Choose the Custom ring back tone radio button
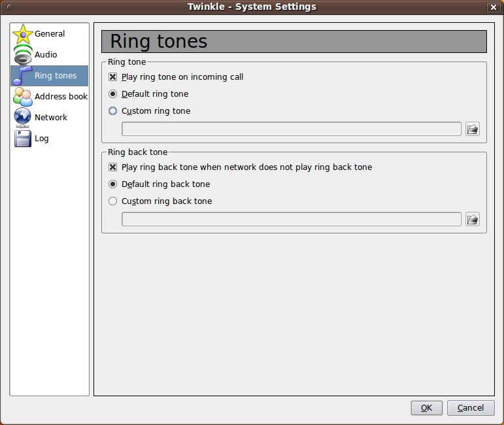504x425 pixels. (x=113, y=201)
